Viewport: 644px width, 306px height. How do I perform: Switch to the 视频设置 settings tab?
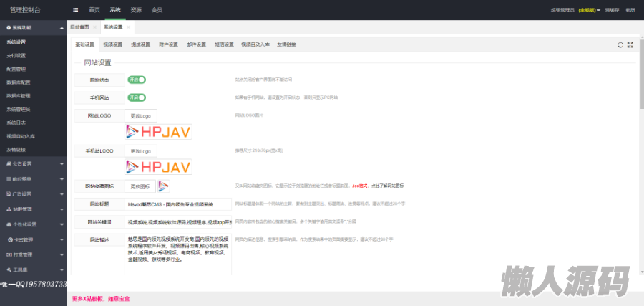point(112,44)
